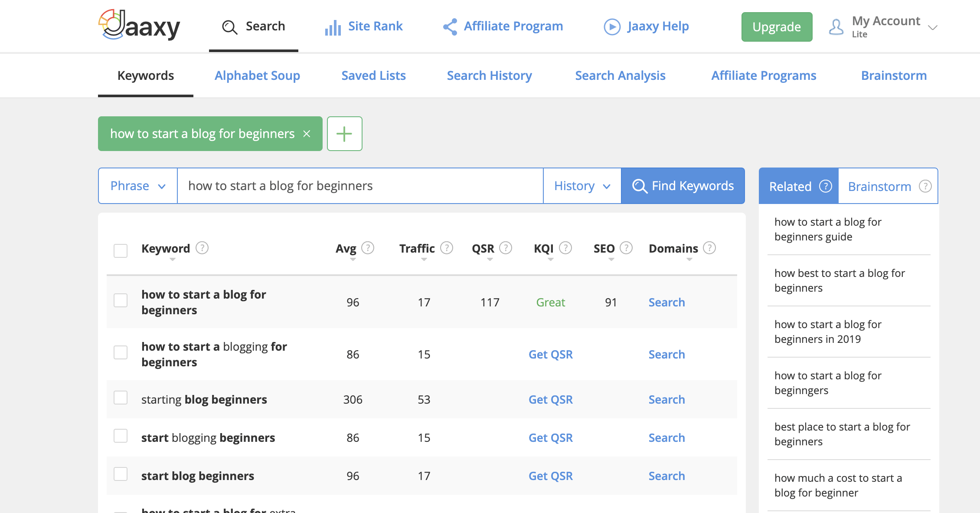Sort by Domains column arrow

pos(689,260)
